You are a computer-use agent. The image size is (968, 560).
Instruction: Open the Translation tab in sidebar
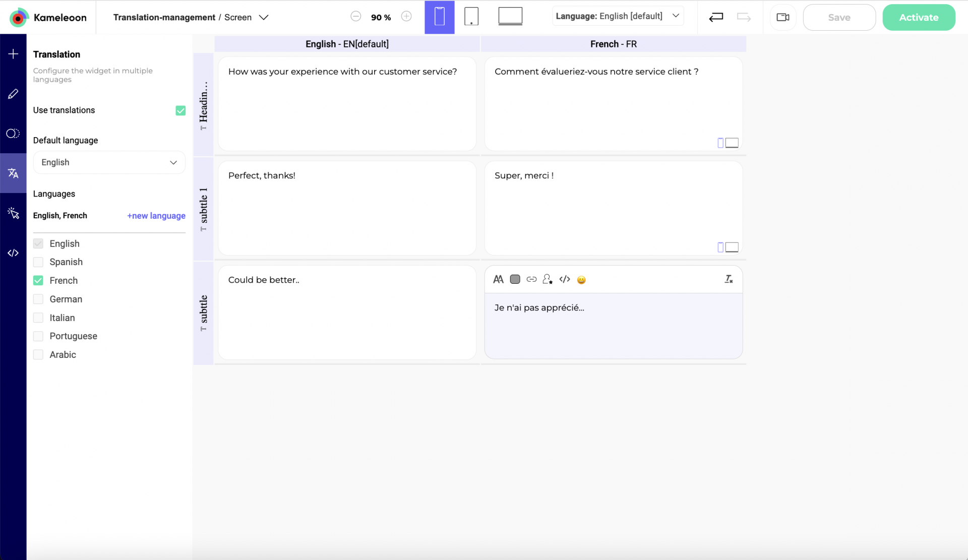coord(13,173)
